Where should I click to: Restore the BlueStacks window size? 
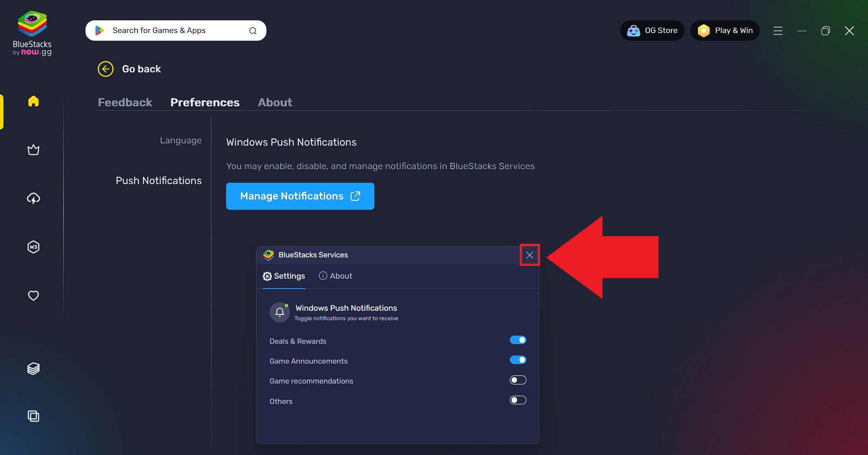pos(825,31)
